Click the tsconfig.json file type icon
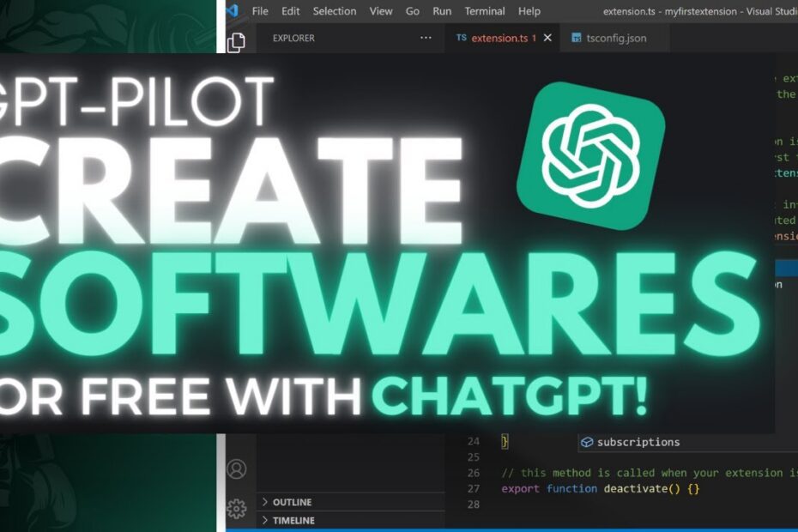The width and height of the screenshot is (798, 532). pos(576,38)
